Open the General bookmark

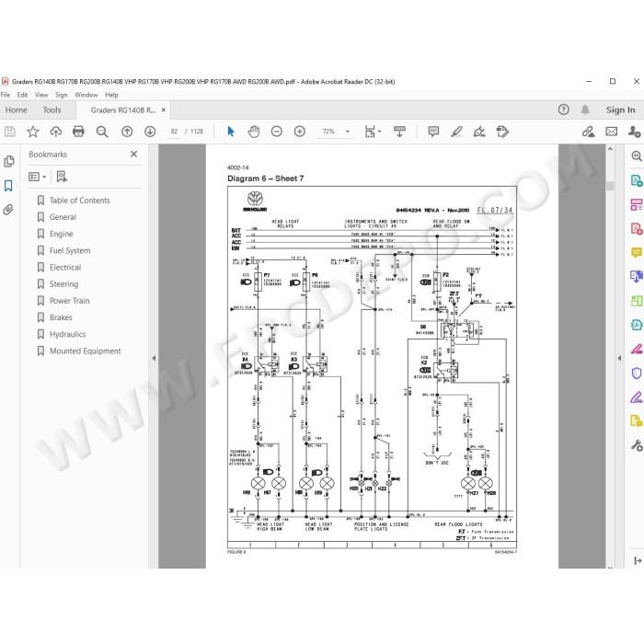tap(63, 217)
